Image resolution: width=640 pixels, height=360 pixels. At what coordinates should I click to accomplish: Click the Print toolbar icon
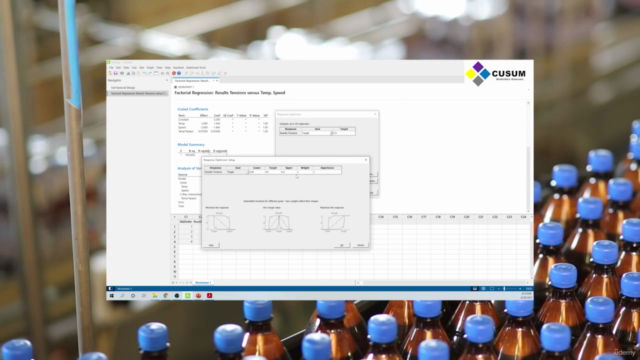(x=122, y=73)
